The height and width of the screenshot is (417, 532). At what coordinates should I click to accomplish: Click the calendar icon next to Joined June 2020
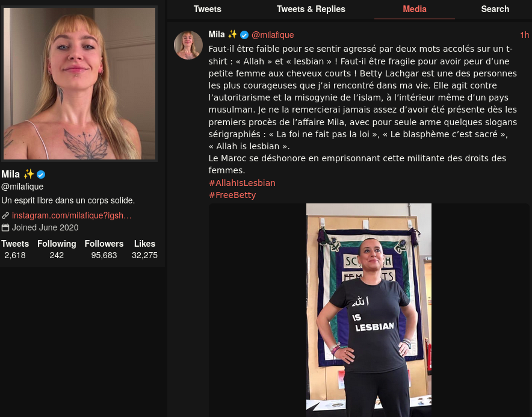point(5,227)
